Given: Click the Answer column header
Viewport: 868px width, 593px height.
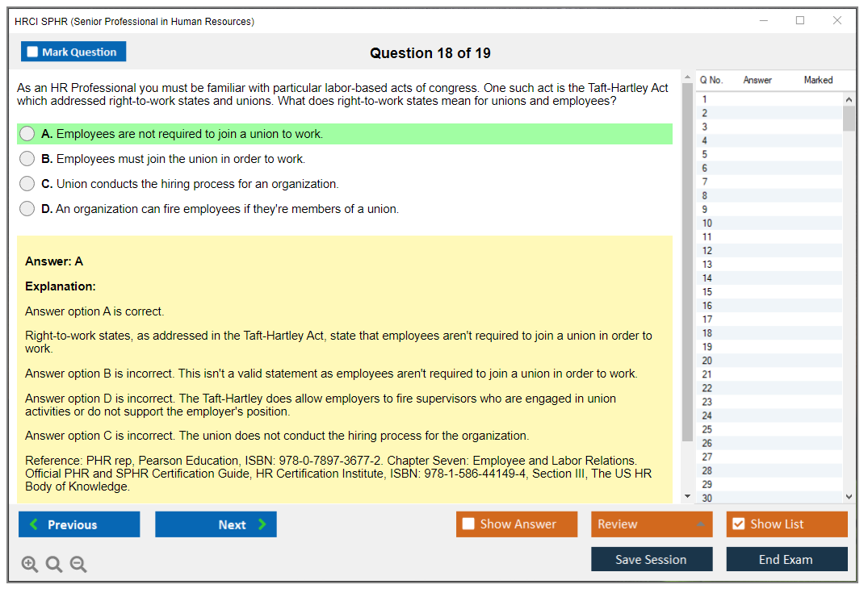Looking at the screenshot, I should (x=757, y=80).
